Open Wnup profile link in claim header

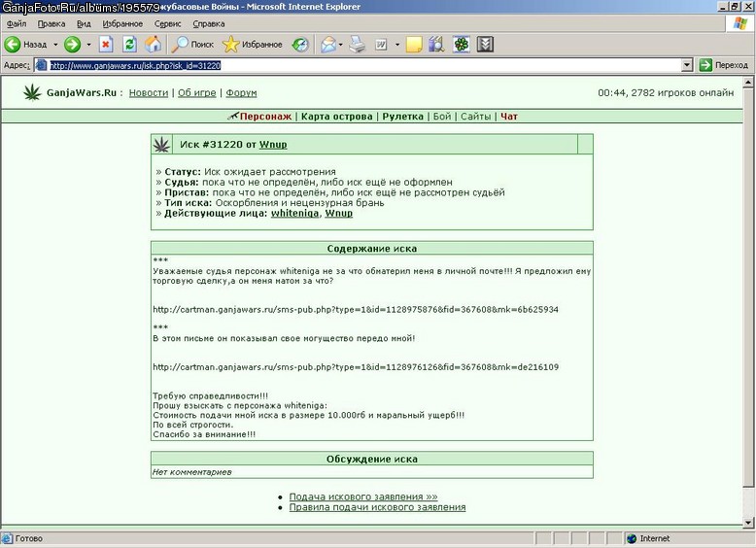coord(273,144)
